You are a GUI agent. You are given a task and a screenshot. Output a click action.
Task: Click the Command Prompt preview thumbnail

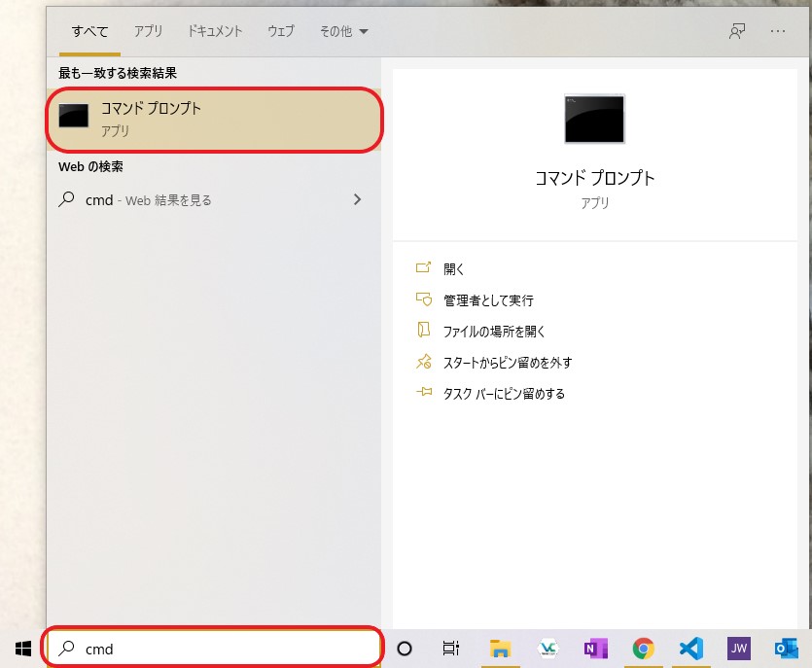tap(594, 119)
